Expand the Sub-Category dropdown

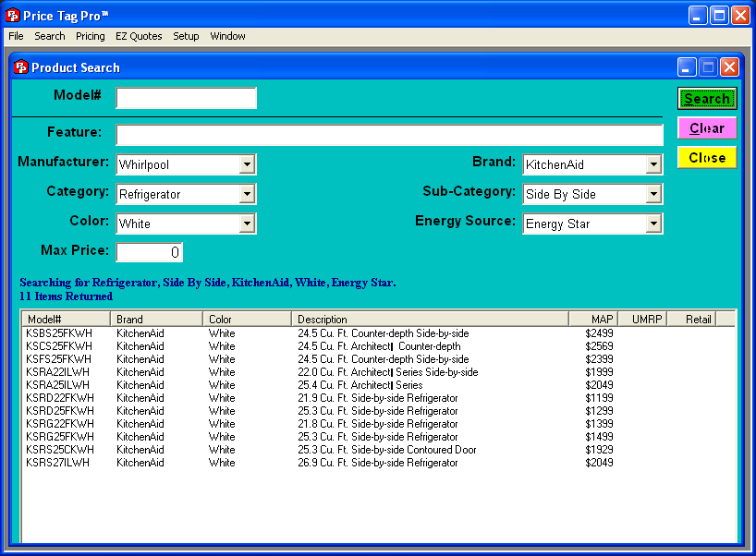point(653,194)
